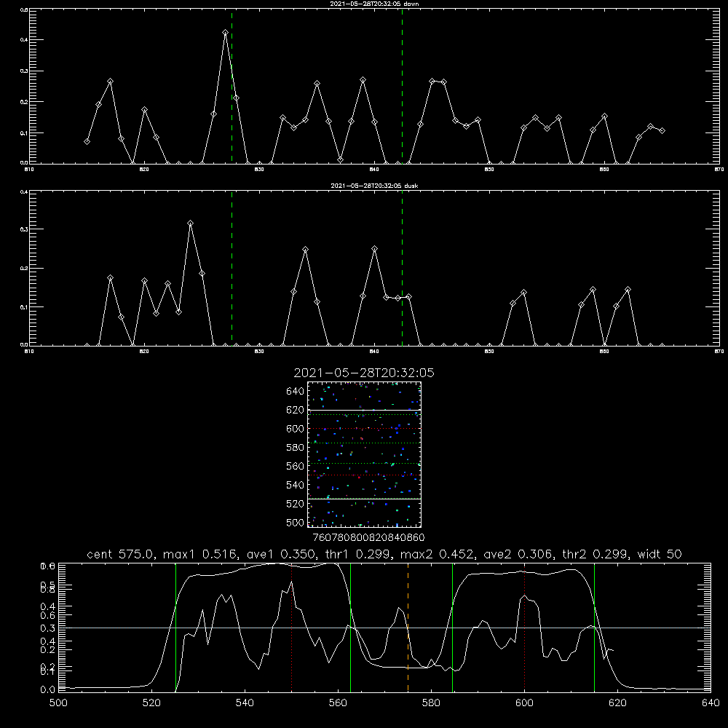Click the right green dashed line in the dusk plot

tap(402, 269)
